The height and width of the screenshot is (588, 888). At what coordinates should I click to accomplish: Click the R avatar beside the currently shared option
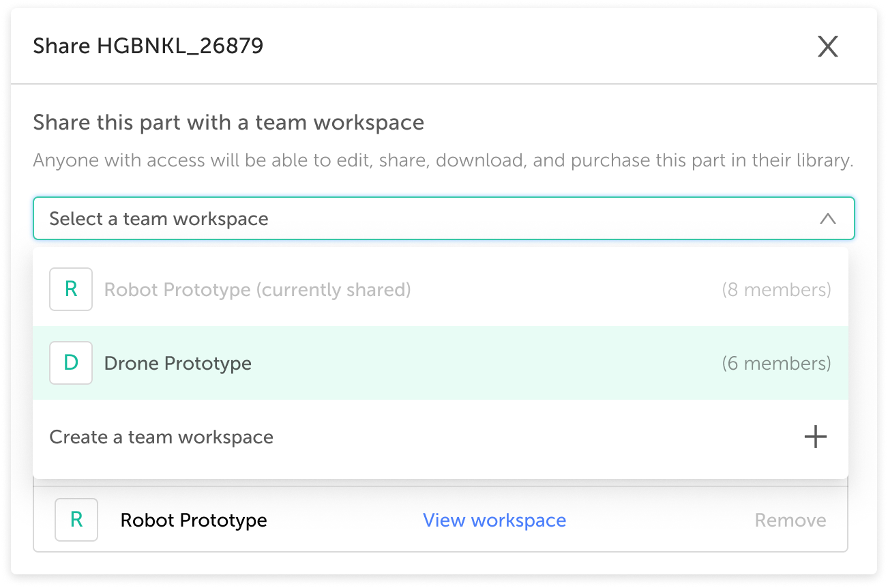coord(71,289)
